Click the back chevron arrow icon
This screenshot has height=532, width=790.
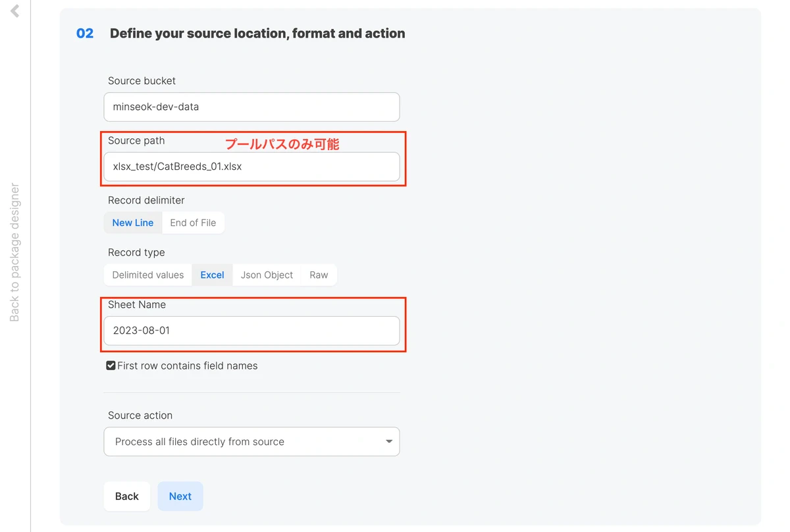[14, 11]
